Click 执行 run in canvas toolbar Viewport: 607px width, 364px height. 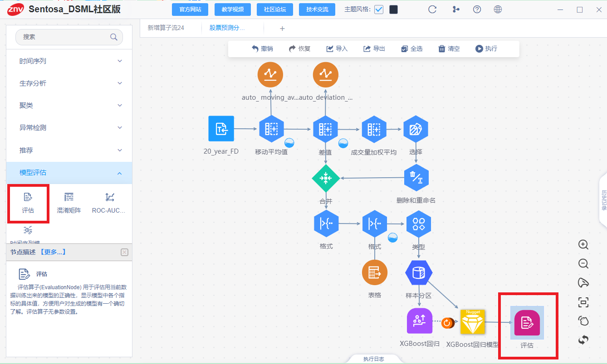[x=486, y=49]
